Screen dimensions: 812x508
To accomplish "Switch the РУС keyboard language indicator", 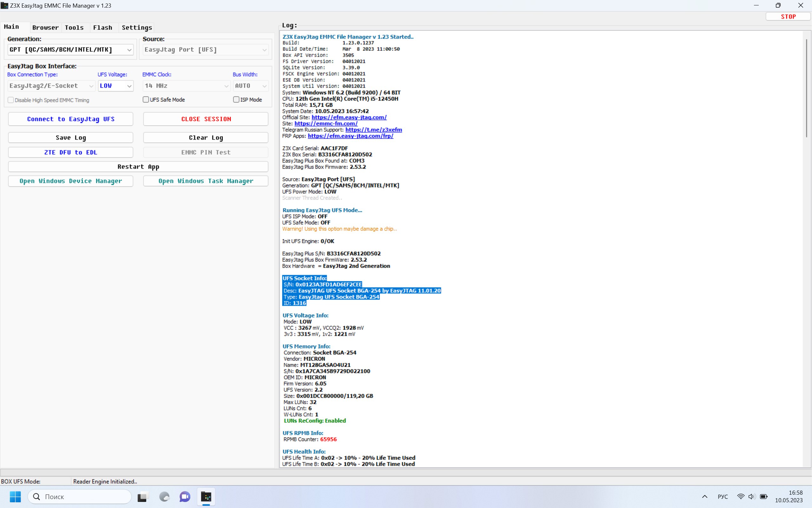I will (723, 497).
